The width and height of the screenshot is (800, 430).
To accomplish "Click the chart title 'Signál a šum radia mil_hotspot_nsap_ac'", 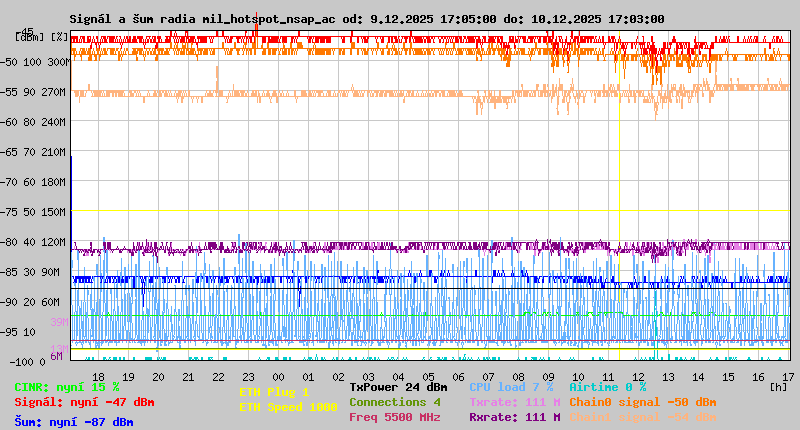I will coord(203,19).
